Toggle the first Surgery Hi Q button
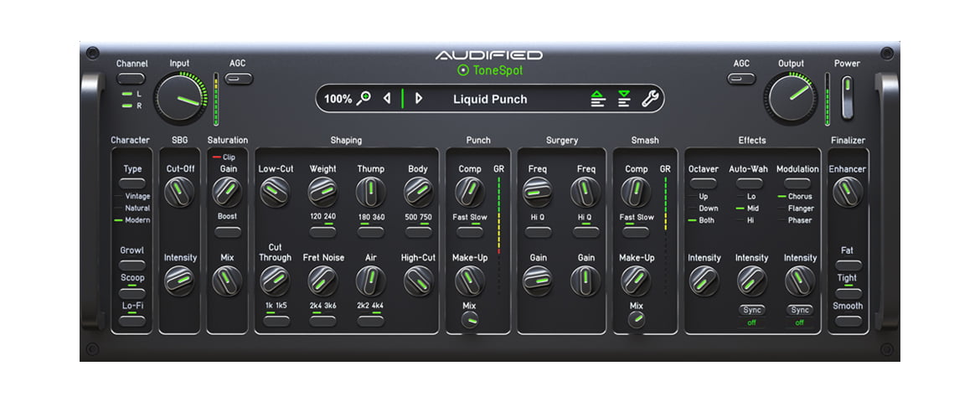The width and height of the screenshot is (980, 402). tap(538, 232)
